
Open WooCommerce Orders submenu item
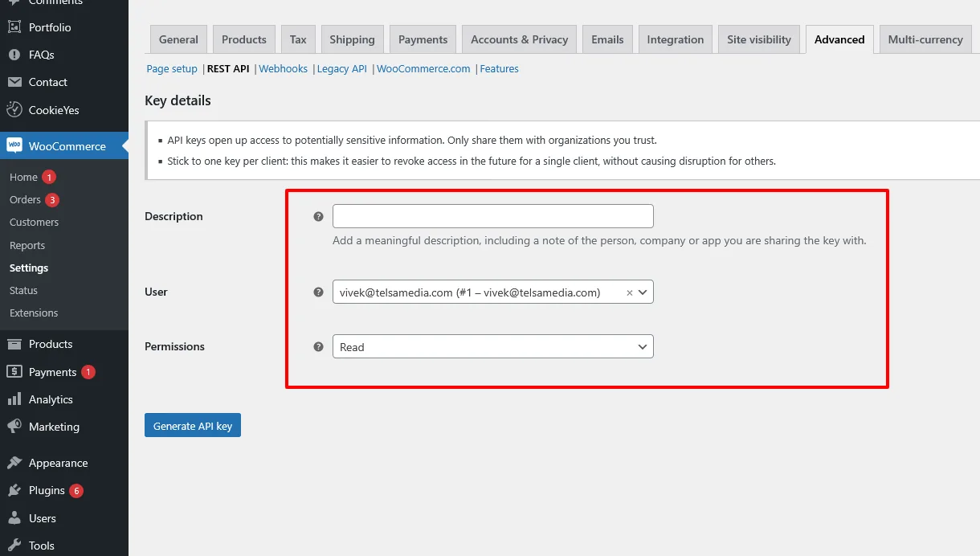click(25, 199)
